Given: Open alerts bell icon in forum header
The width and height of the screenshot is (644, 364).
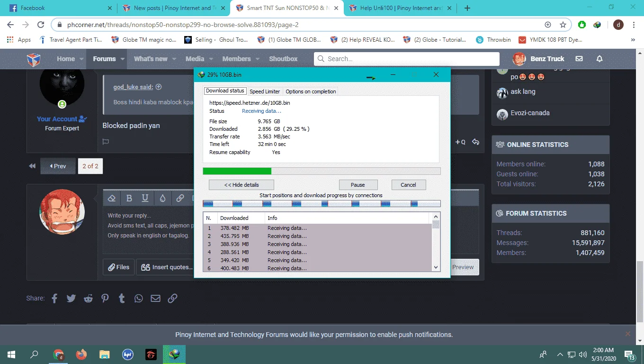Looking at the screenshot, I should point(599,59).
